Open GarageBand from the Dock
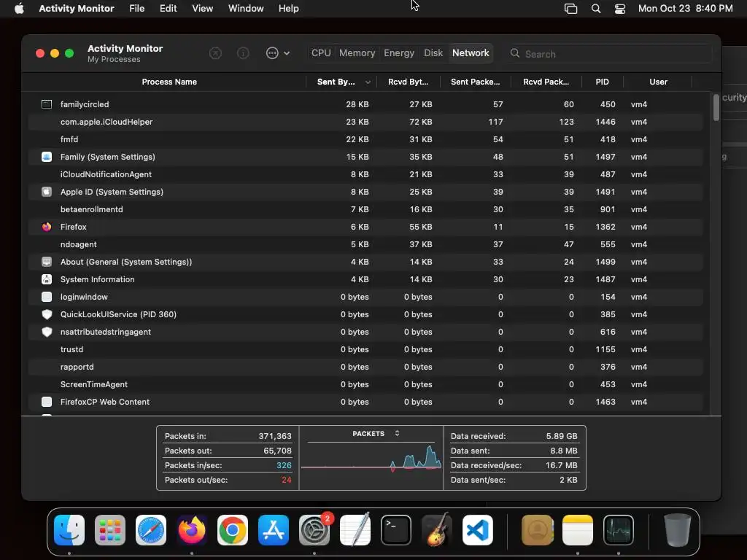Viewport: 747px width, 560px height. tap(437, 530)
